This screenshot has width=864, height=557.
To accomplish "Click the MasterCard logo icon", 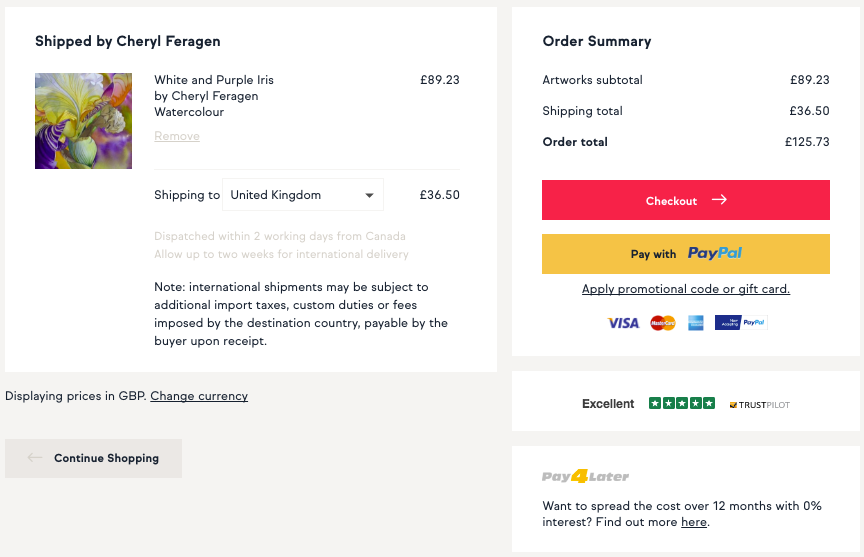I will pyautogui.click(x=663, y=323).
